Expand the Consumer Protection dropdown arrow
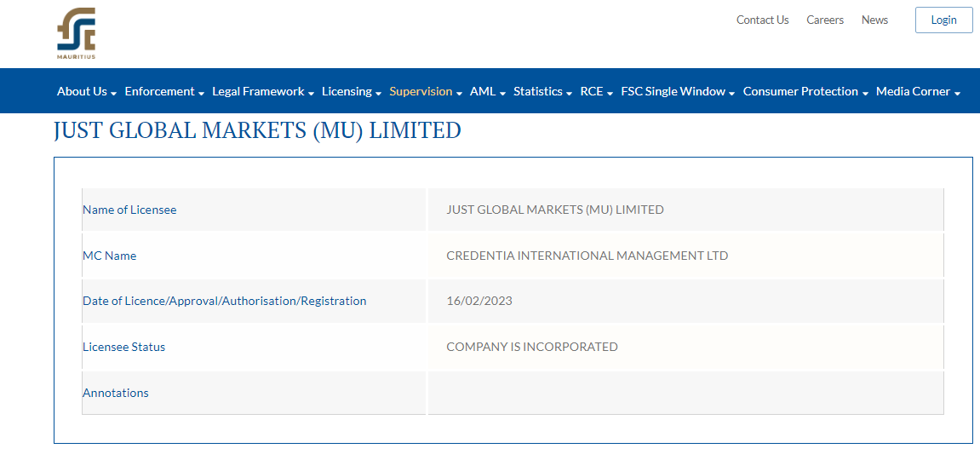This screenshot has height=460, width=980. pos(866,93)
